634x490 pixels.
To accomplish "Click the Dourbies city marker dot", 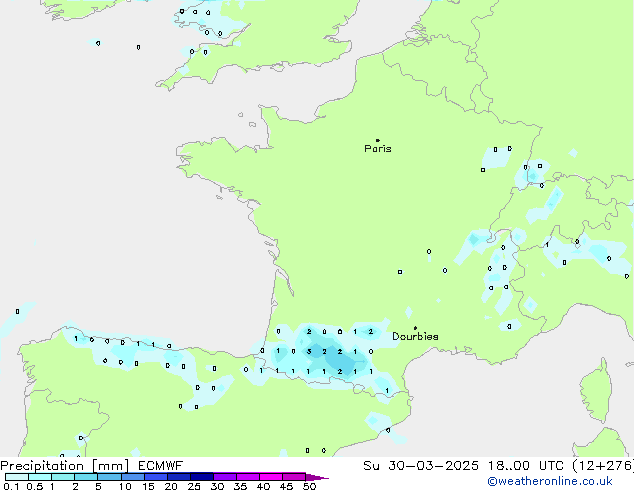I will tap(415, 328).
